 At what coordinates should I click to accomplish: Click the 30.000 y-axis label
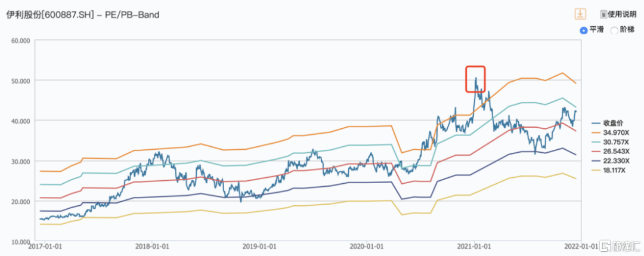tap(20, 161)
